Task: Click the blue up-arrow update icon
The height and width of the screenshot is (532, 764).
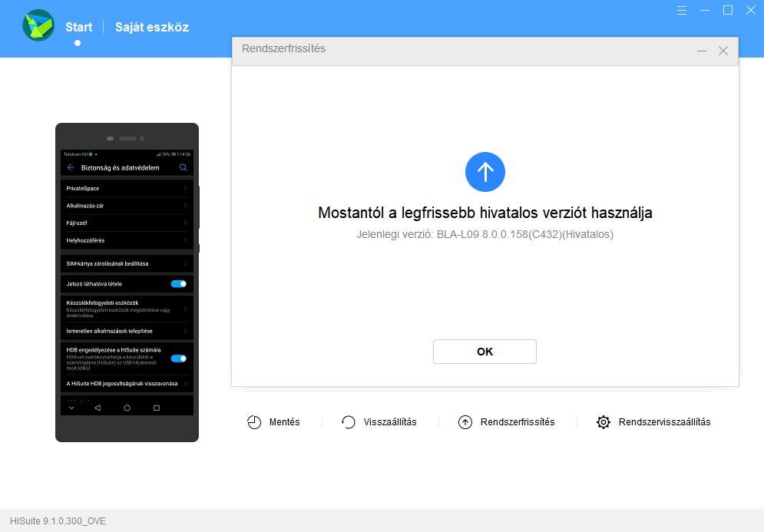Action: tap(485, 172)
